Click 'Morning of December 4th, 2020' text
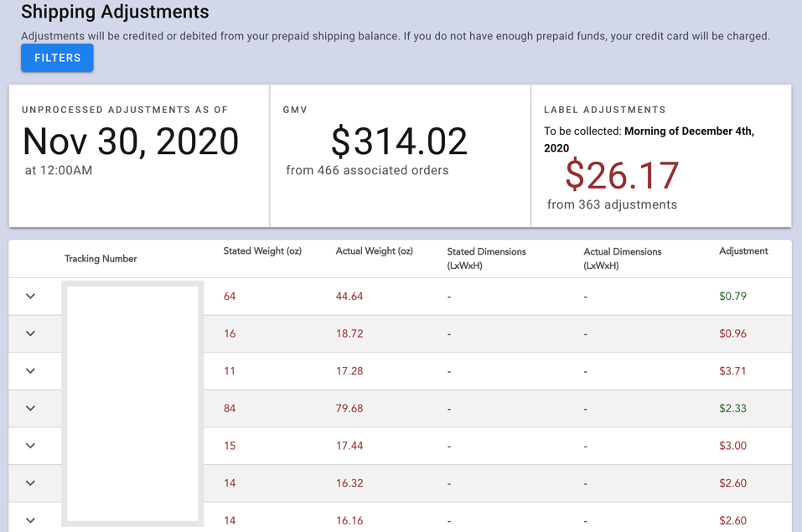 tap(649, 139)
